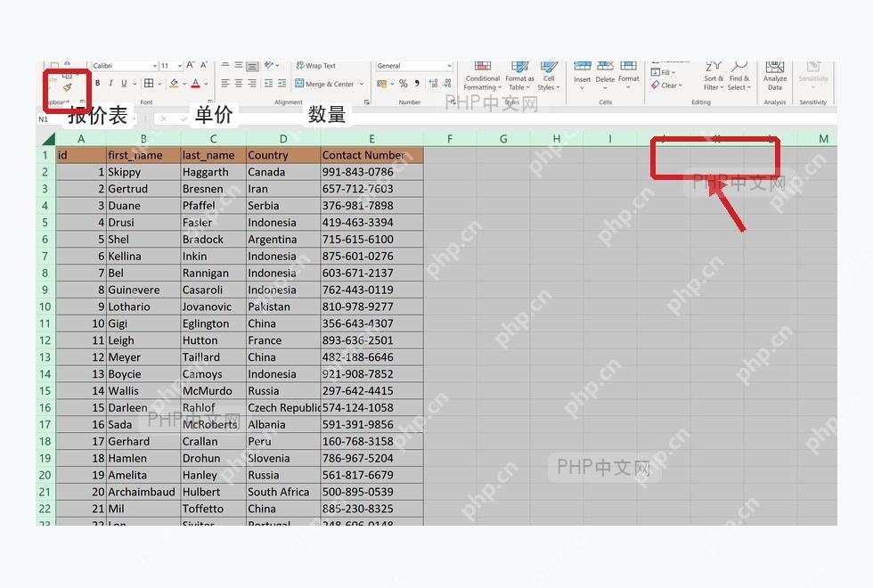Image resolution: width=873 pixels, height=588 pixels.
Task: Click the Borders icon
Action: click(149, 83)
